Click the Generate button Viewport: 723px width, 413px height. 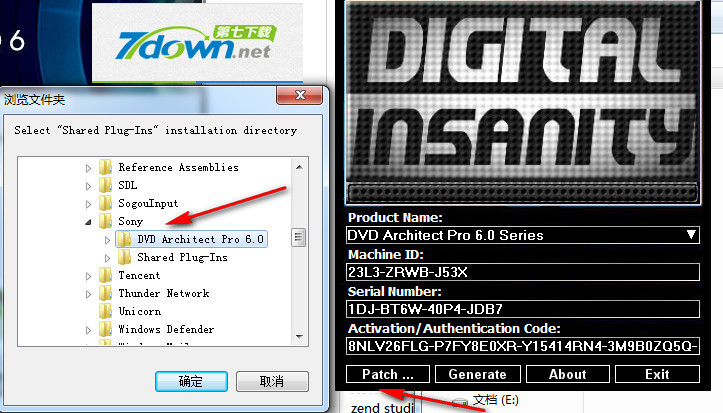pyautogui.click(x=478, y=374)
